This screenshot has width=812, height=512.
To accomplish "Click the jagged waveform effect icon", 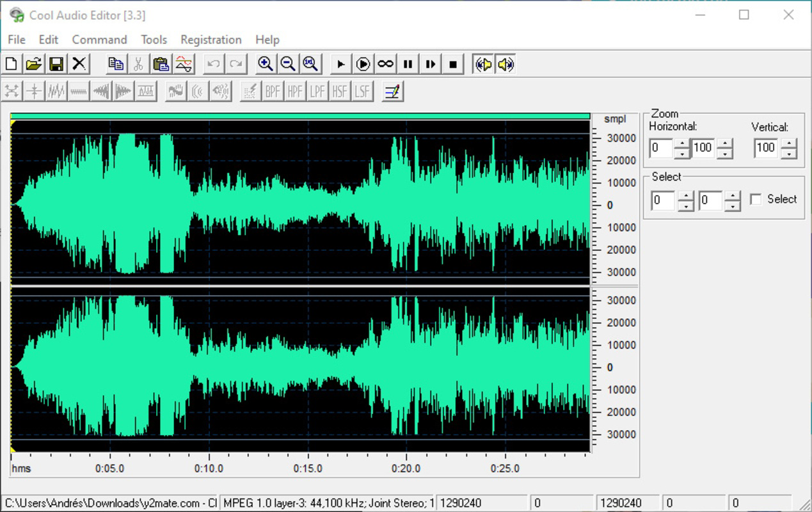I will pyautogui.click(x=56, y=92).
